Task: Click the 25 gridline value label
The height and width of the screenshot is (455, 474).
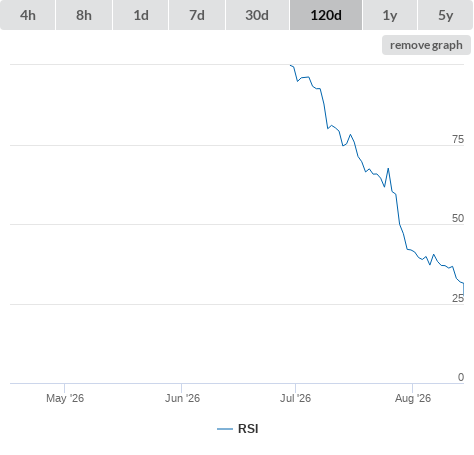Action: (458, 298)
